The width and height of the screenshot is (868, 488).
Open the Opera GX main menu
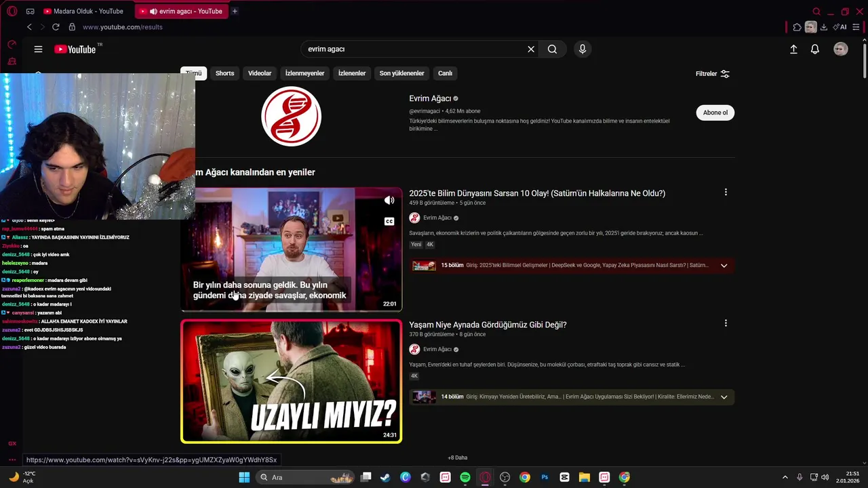coord(12,11)
